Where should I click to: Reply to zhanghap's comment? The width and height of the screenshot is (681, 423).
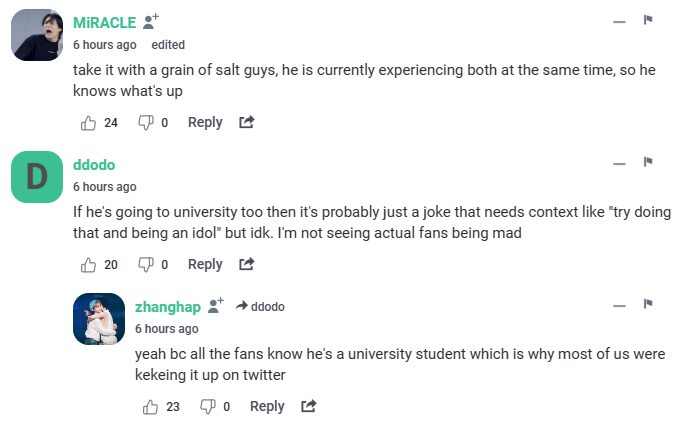267,407
